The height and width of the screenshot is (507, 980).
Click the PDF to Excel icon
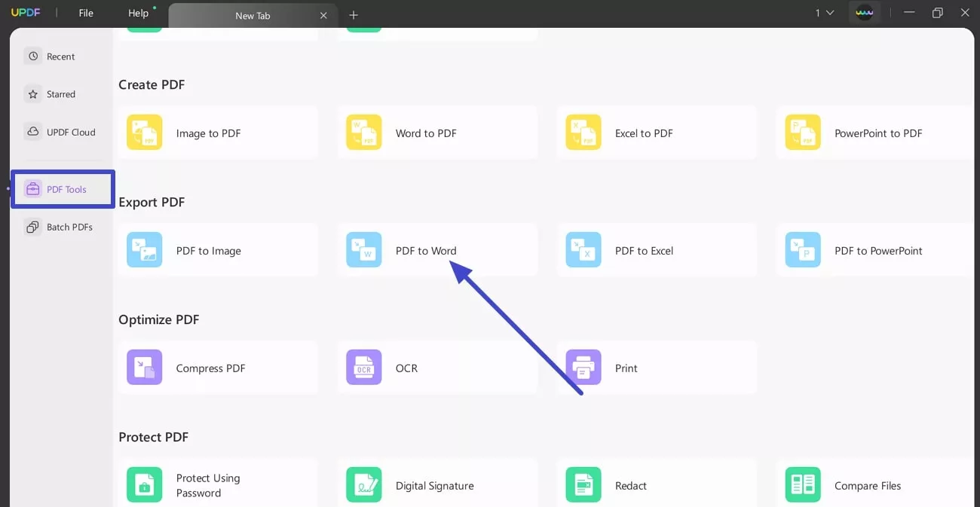583,250
